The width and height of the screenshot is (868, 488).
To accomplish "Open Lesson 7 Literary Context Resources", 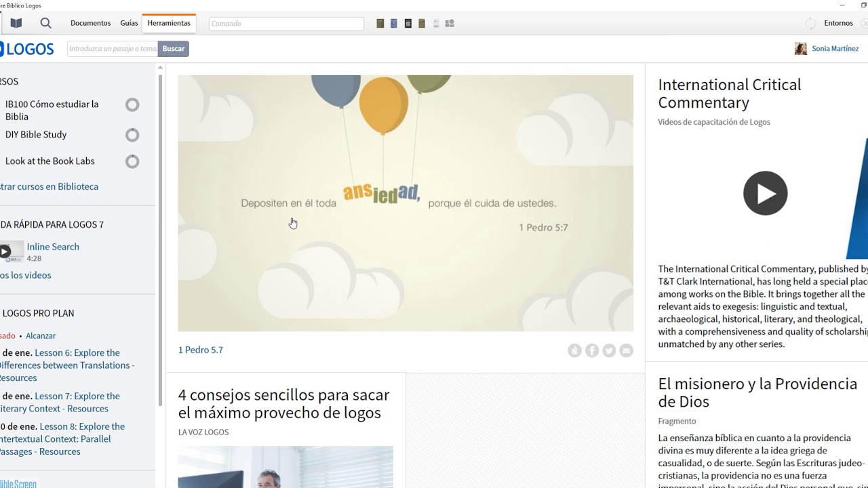I will click(x=60, y=403).
